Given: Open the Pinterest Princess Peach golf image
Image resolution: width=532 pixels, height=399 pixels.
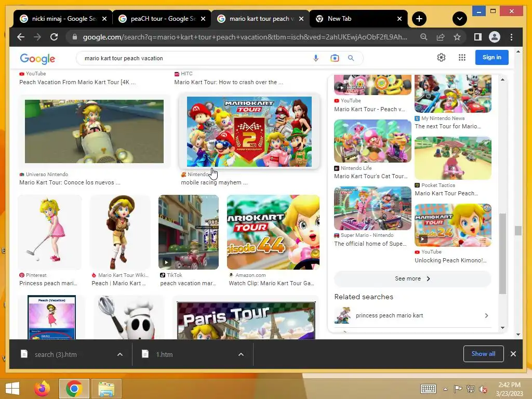Looking at the screenshot, I should (x=49, y=232).
